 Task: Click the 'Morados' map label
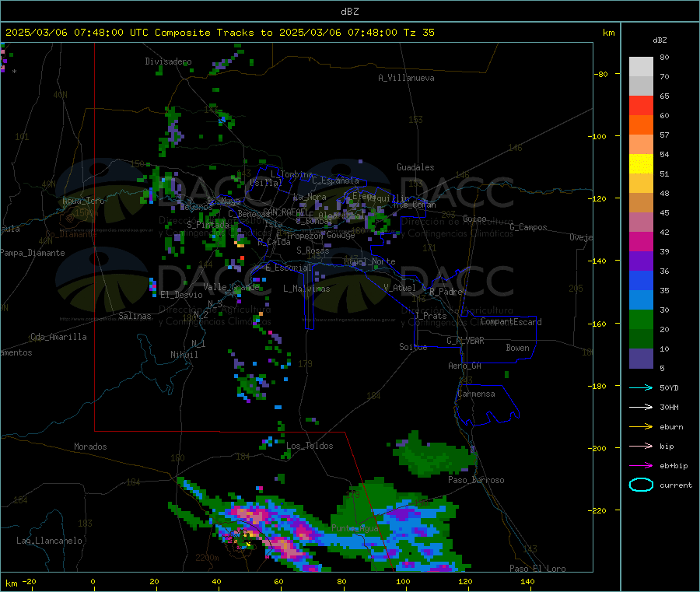pos(90,446)
